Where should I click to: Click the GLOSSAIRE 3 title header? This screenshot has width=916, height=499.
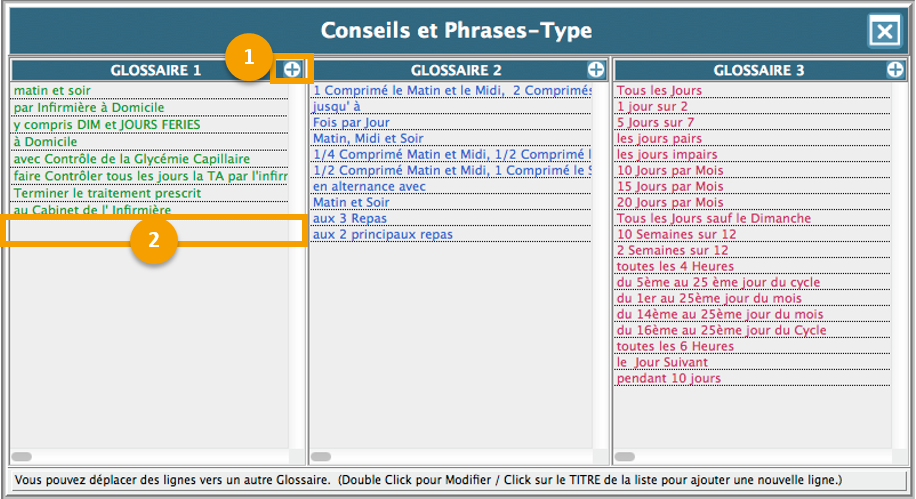pyautogui.click(x=758, y=70)
